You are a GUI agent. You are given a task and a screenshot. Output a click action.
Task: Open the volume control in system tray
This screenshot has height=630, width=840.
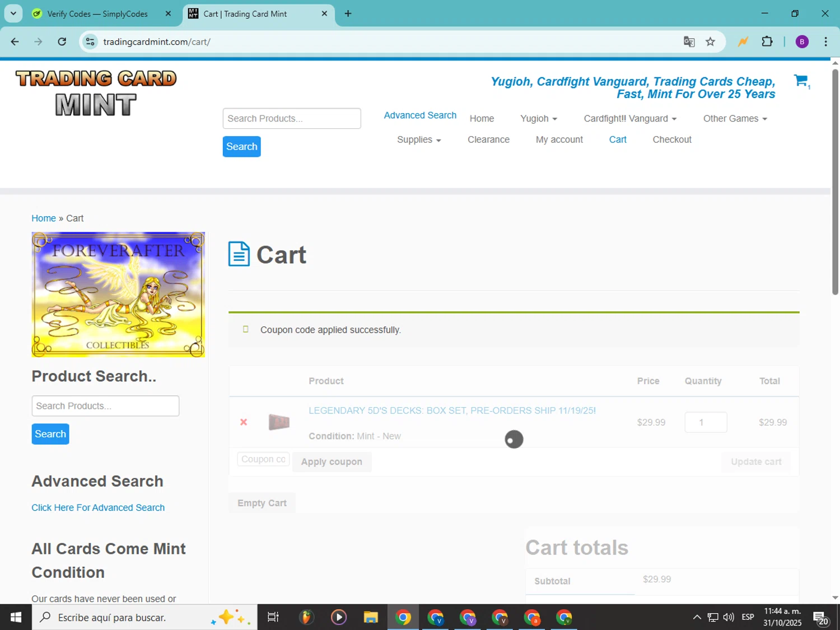tap(729, 617)
